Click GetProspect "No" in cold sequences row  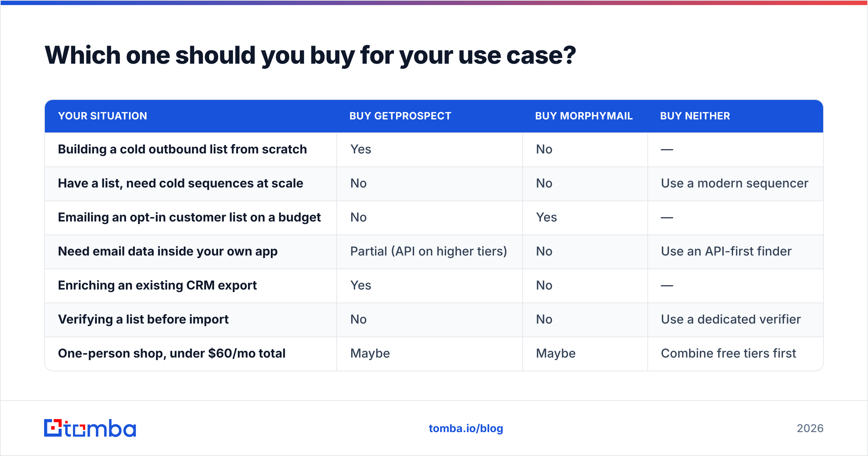tap(358, 183)
